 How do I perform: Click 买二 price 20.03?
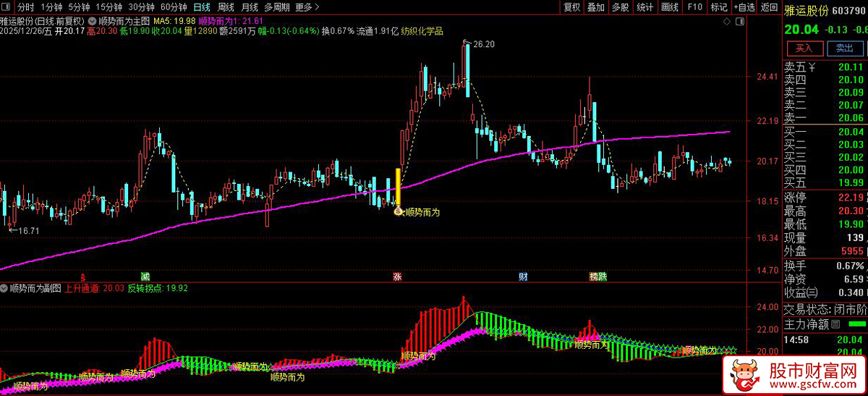[x=851, y=144]
